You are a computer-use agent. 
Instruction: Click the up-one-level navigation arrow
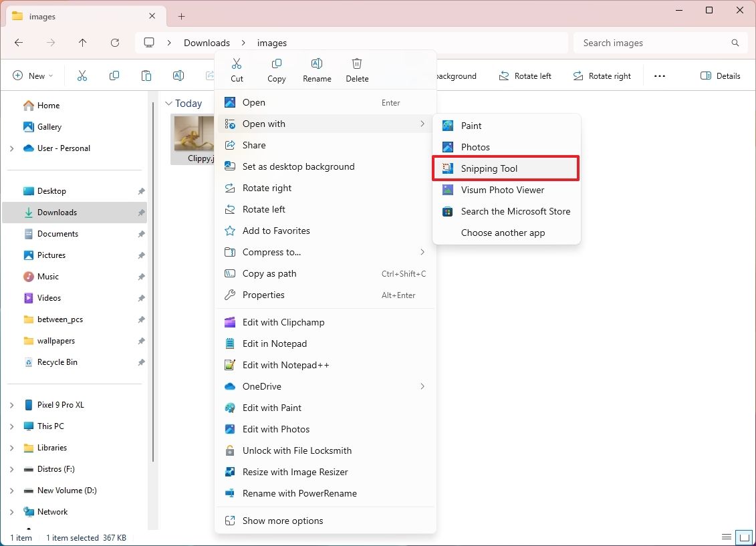click(x=82, y=42)
